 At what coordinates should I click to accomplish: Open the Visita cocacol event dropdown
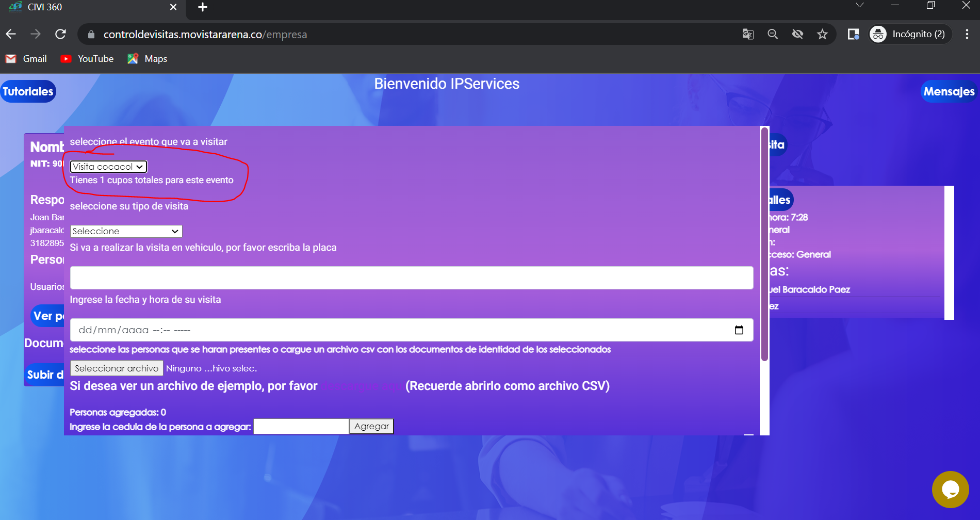(x=108, y=167)
